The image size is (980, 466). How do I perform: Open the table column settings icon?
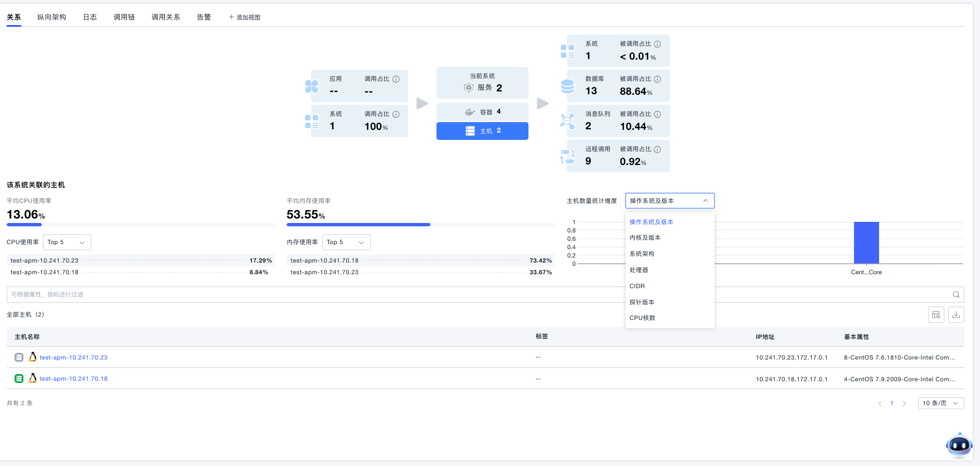pyautogui.click(x=936, y=315)
